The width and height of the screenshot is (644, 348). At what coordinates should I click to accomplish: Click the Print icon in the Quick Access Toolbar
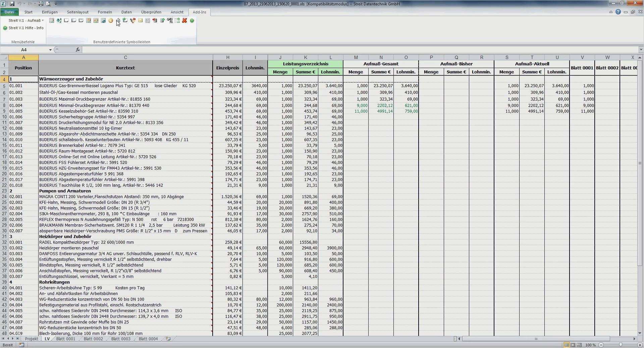(41, 3)
